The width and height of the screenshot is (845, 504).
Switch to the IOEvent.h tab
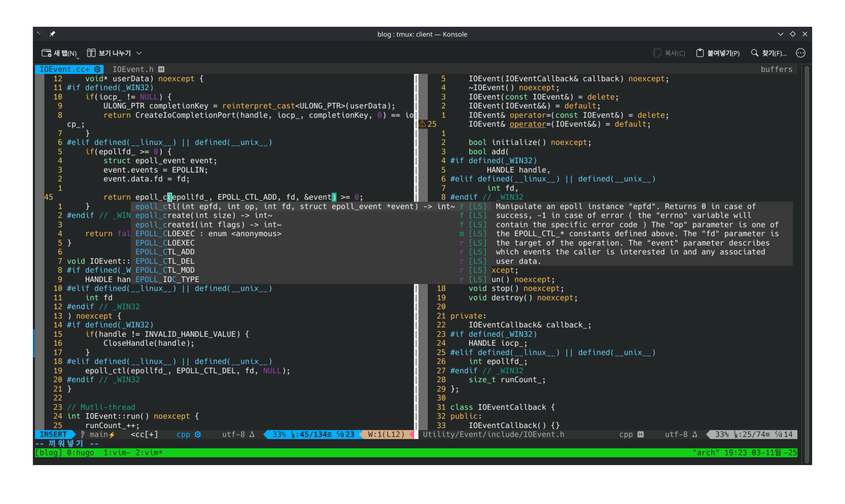pos(133,69)
